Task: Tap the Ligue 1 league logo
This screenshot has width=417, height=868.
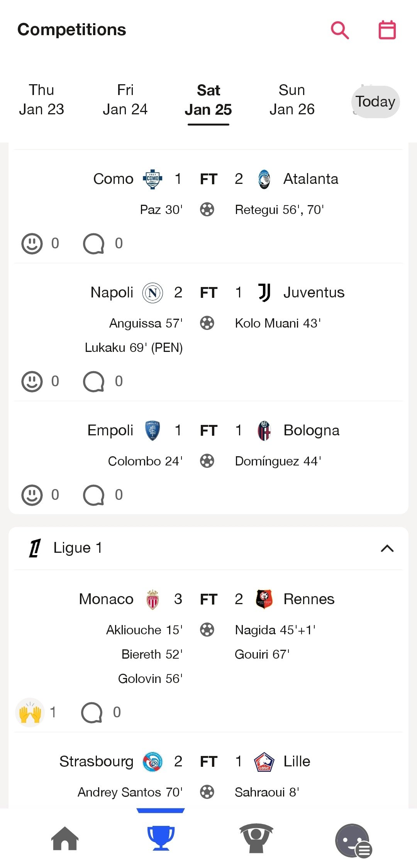Action: (35, 548)
